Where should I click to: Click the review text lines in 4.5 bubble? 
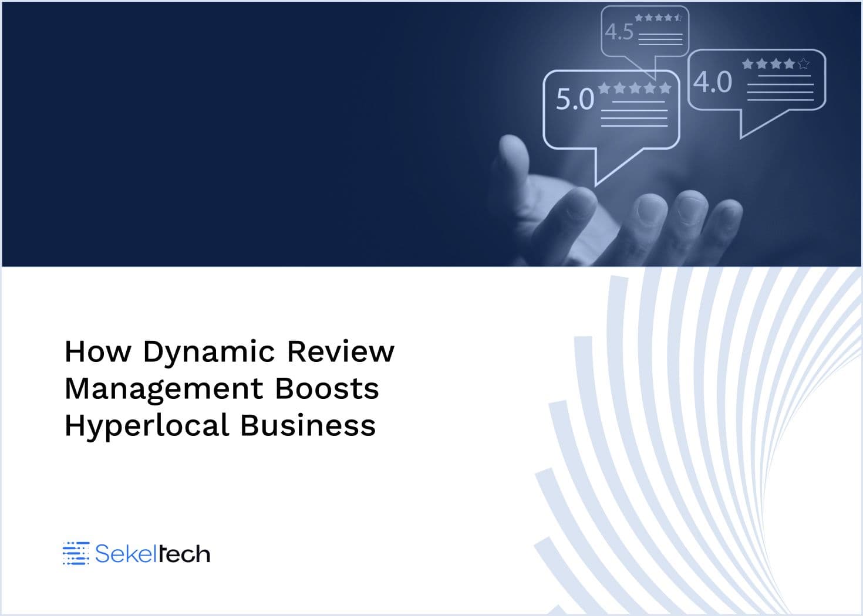(660, 39)
